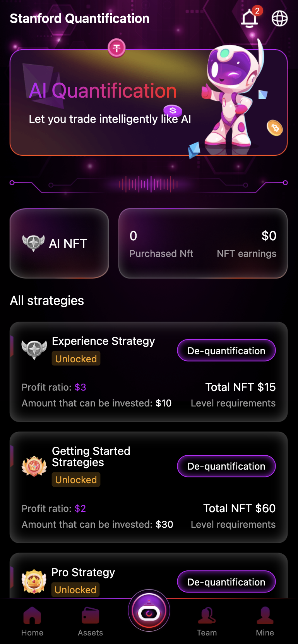Image resolution: width=298 pixels, height=644 pixels.
Task: Open notifications bell icon
Action: click(x=250, y=18)
